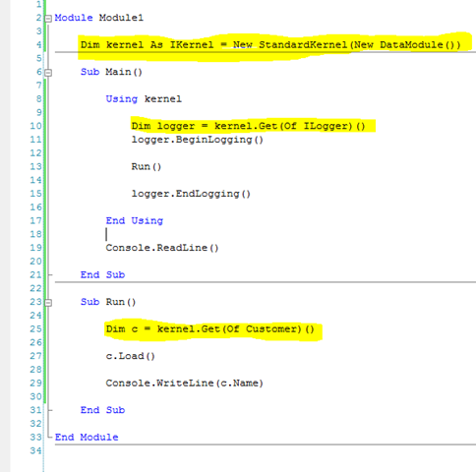476x472 pixels.
Task: Click the Console.WriteLine(c.Name) statement
Action: click(184, 383)
